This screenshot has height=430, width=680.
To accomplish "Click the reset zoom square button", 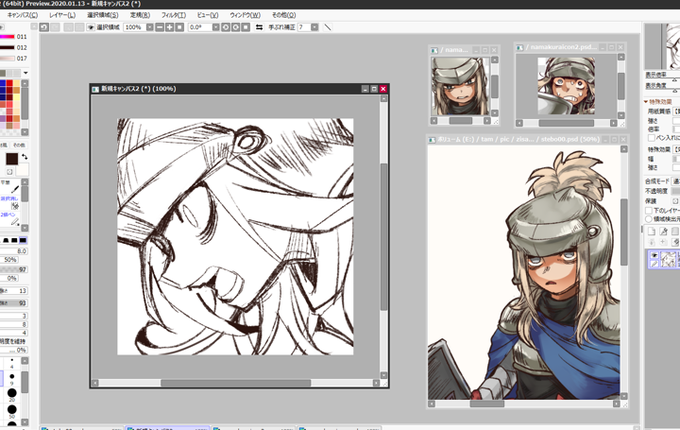I will click(180, 27).
